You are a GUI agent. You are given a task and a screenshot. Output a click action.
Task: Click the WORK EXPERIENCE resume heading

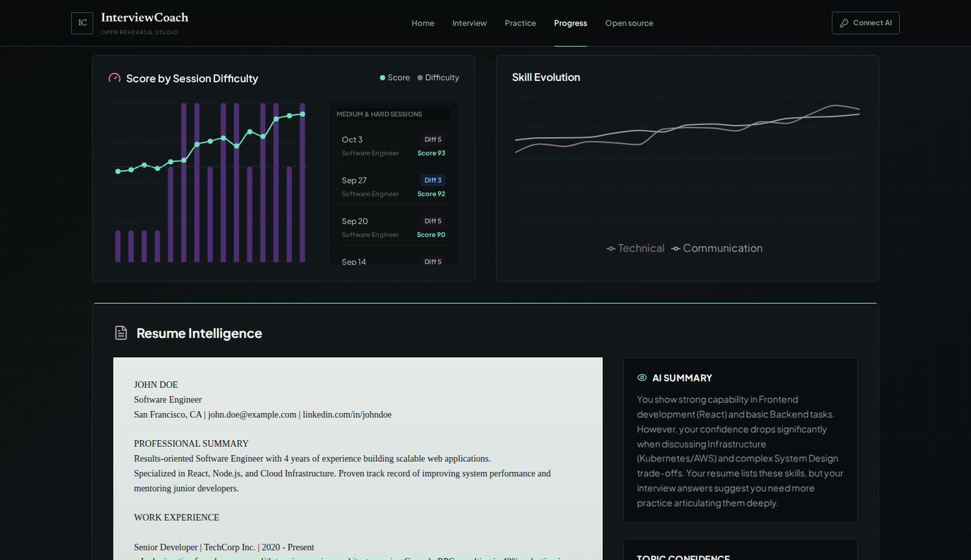click(177, 517)
